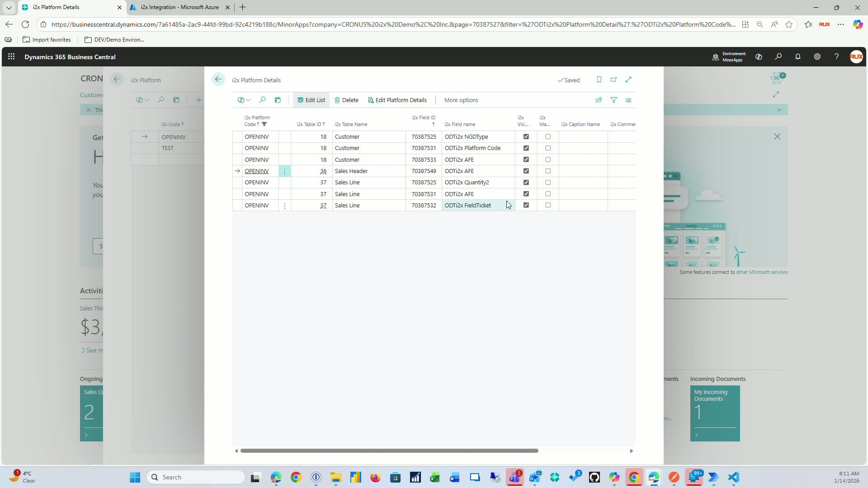Select the Edit List action

pyautogui.click(x=311, y=100)
